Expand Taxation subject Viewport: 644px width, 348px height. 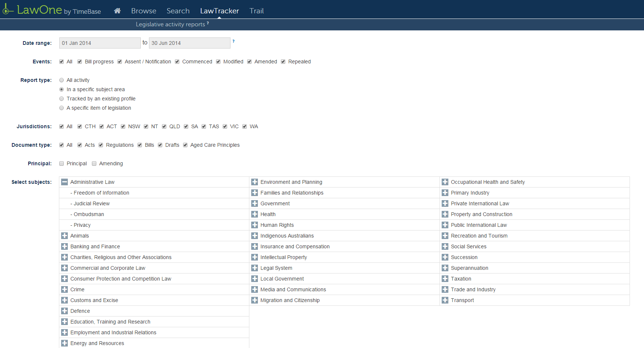(x=445, y=279)
